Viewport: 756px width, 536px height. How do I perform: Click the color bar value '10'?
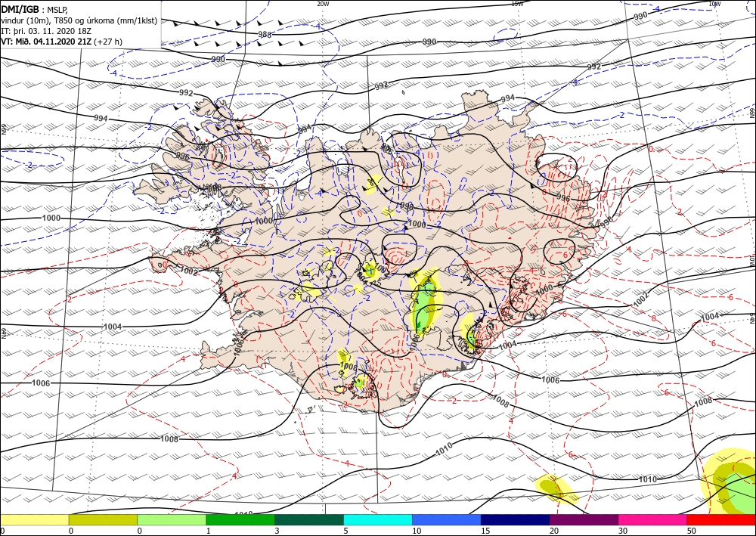[x=417, y=531]
